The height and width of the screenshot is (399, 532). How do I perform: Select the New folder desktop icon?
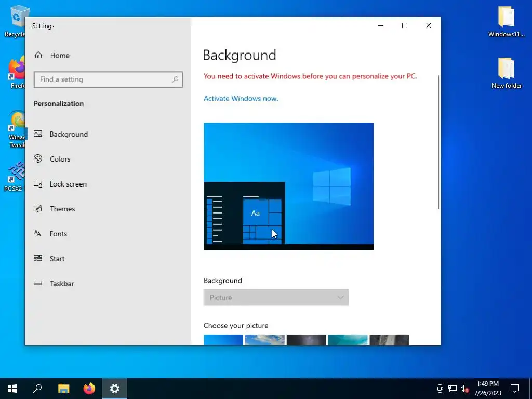tap(506, 73)
